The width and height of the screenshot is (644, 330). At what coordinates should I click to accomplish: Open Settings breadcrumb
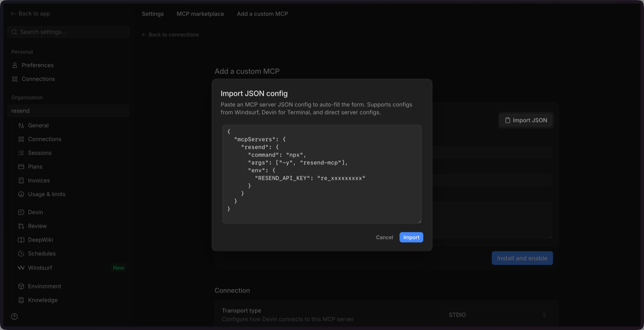tap(153, 14)
